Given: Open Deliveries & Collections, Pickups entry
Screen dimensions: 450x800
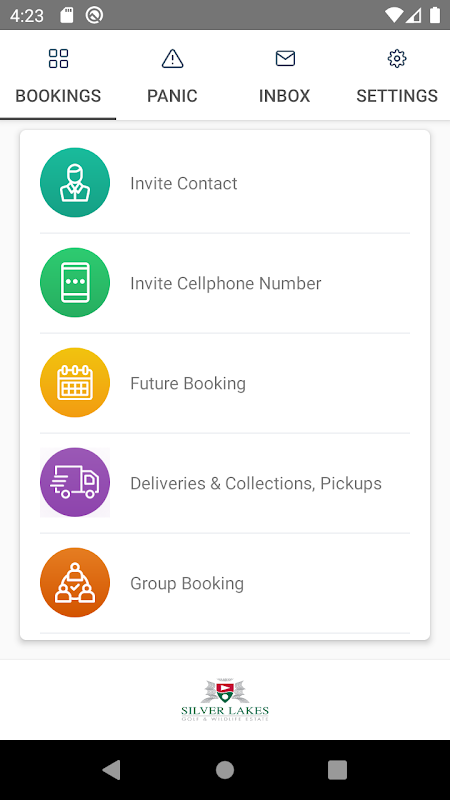Looking at the screenshot, I should (256, 483).
